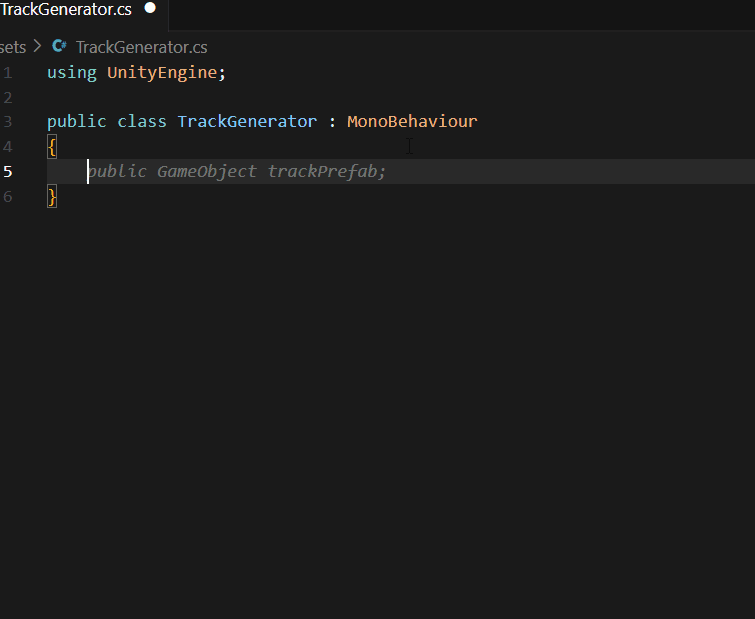Screen dimensions: 755x619
Task: Click line number 4 in the gutter
Action: click(7, 146)
